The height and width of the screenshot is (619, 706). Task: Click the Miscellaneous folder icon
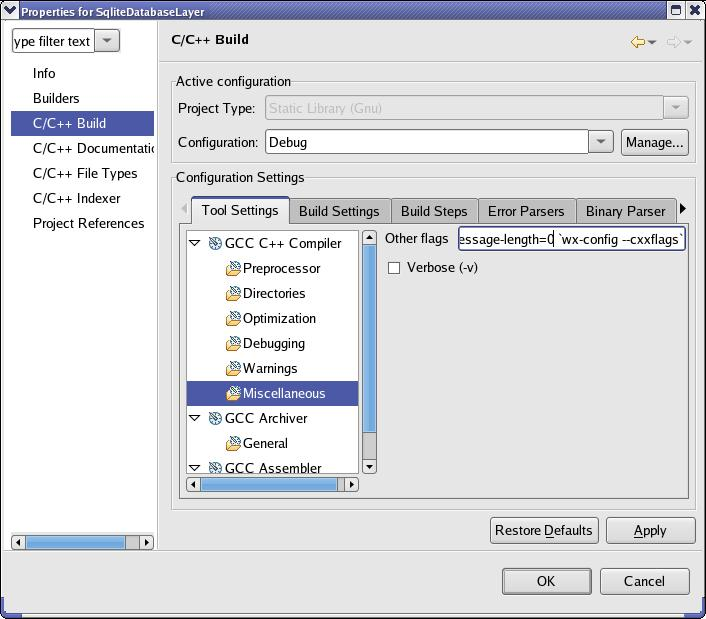pyautogui.click(x=233, y=393)
